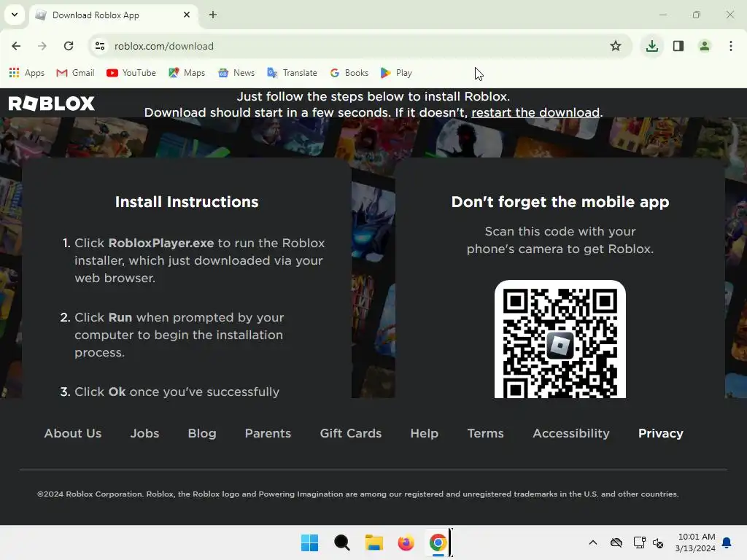Open the Parents footer link
Viewport: 747px width, 560px height.
point(268,433)
